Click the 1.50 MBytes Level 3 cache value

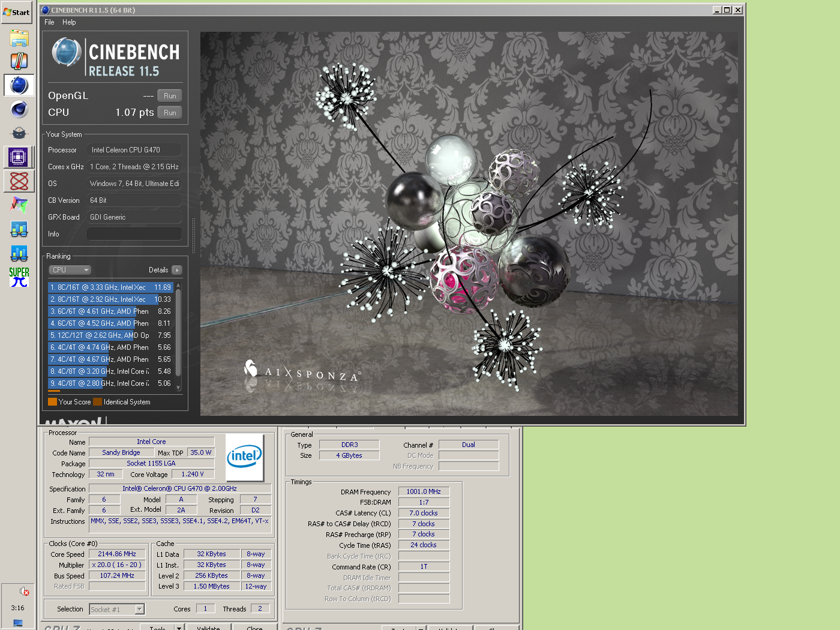pyautogui.click(x=211, y=586)
